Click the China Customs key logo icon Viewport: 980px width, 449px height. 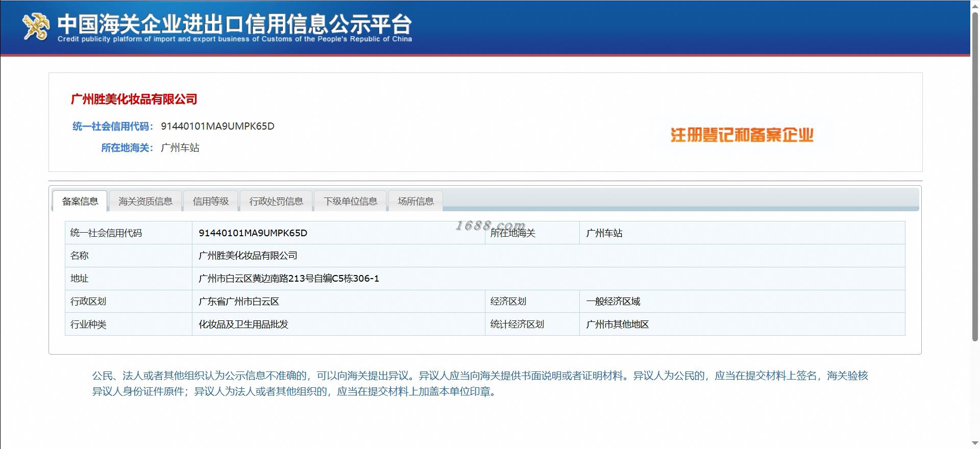click(36, 27)
